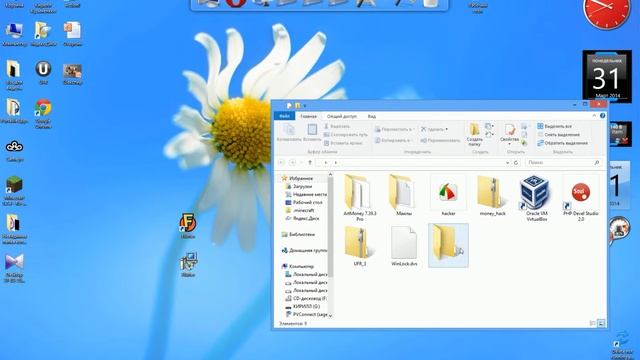Click Select all in the ribbon
Image resolution: width=640 pixels, height=360 pixels.
554,126
